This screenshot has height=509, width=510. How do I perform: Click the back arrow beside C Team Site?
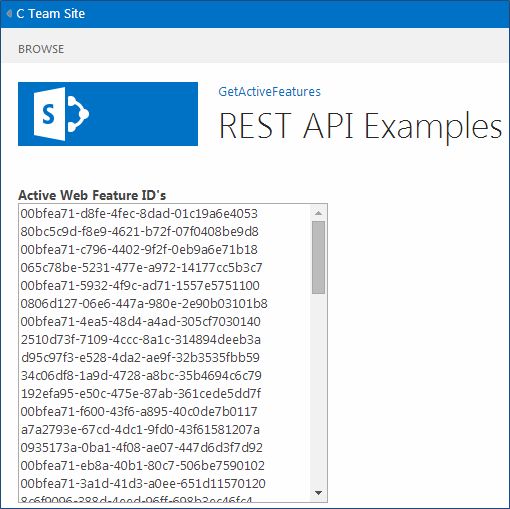9,14
